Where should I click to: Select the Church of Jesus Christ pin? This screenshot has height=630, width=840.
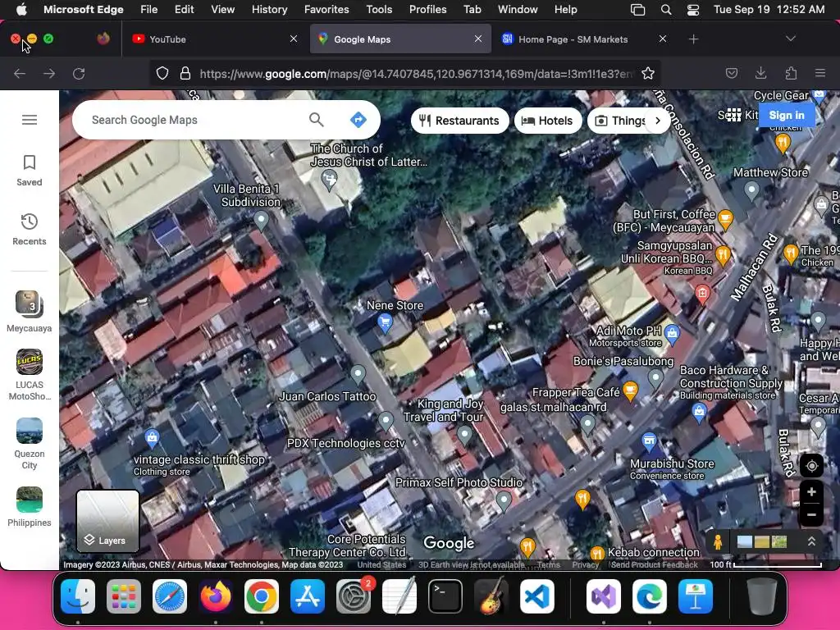click(x=329, y=180)
